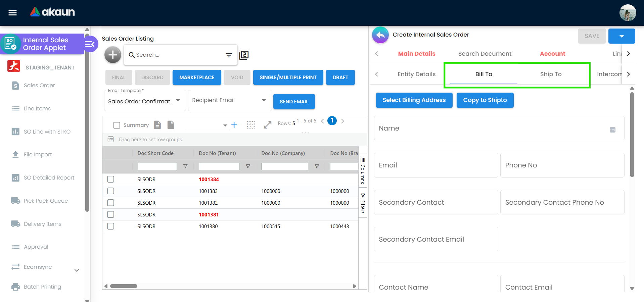Open search filter options icon
Image resolution: width=644 pixels, height=302 pixels.
pos(229,55)
